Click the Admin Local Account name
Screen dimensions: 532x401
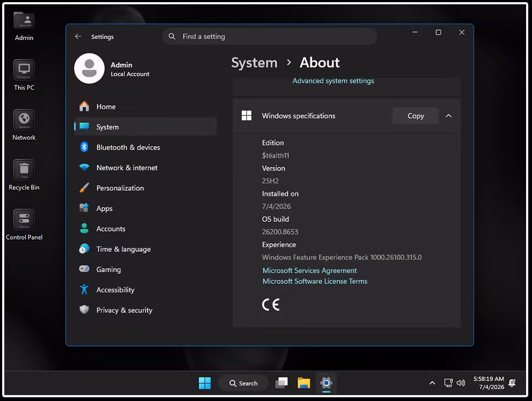[130, 69]
